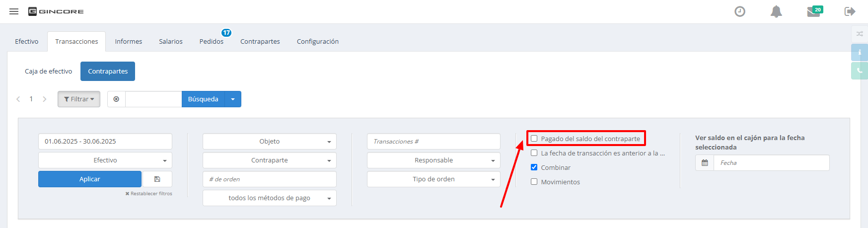
Task: Open the Informes tab
Action: click(x=129, y=42)
